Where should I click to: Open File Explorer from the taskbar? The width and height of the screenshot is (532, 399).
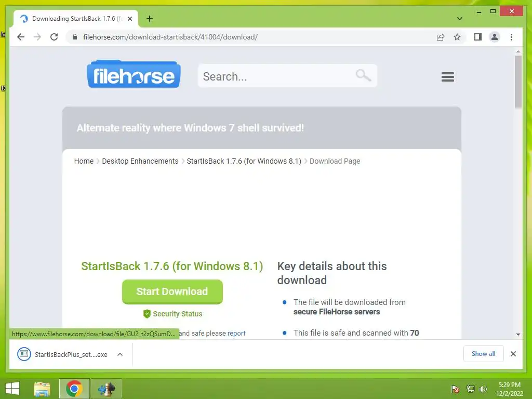click(x=42, y=389)
